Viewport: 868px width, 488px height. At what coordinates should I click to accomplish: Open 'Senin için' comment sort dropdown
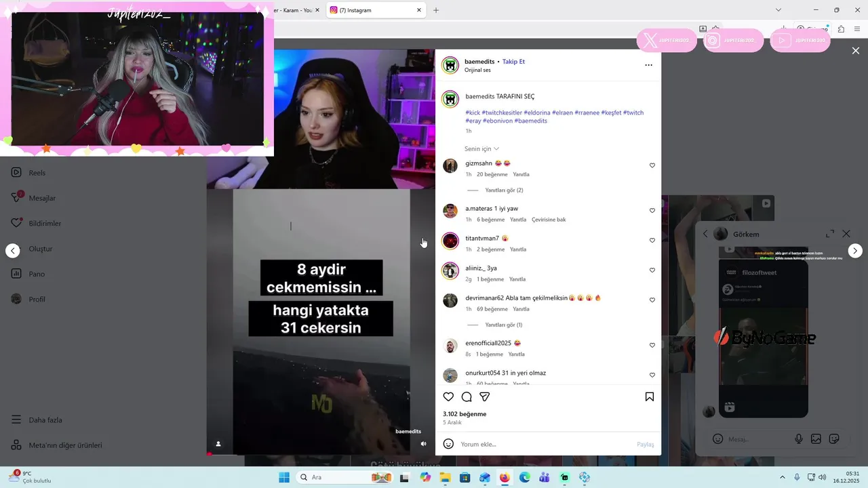coord(481,149)
